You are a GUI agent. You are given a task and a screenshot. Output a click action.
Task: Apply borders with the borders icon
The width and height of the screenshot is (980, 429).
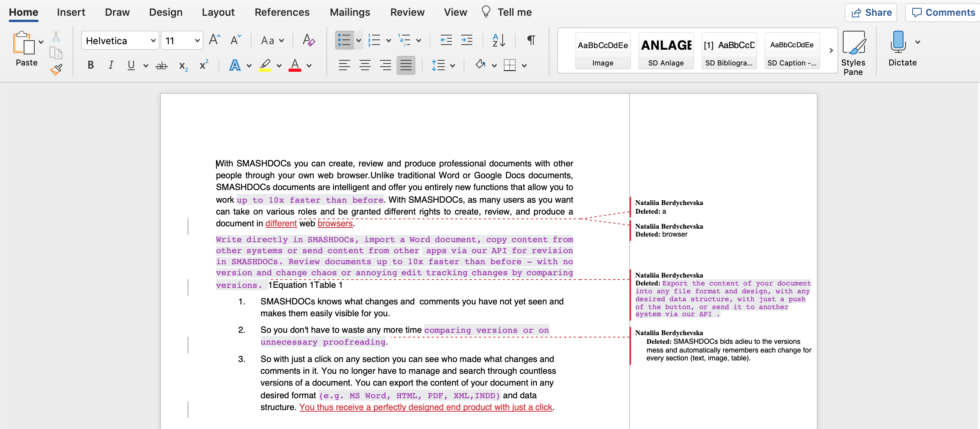(x=510, y=65)
